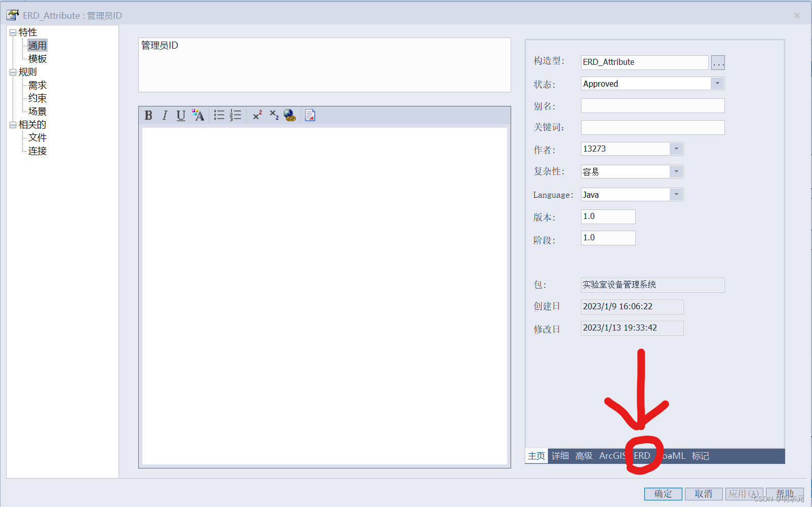This screenshot has height=507, width=812.
Task: Open the Language Java dropdown
Action: (x=676, y=194)
